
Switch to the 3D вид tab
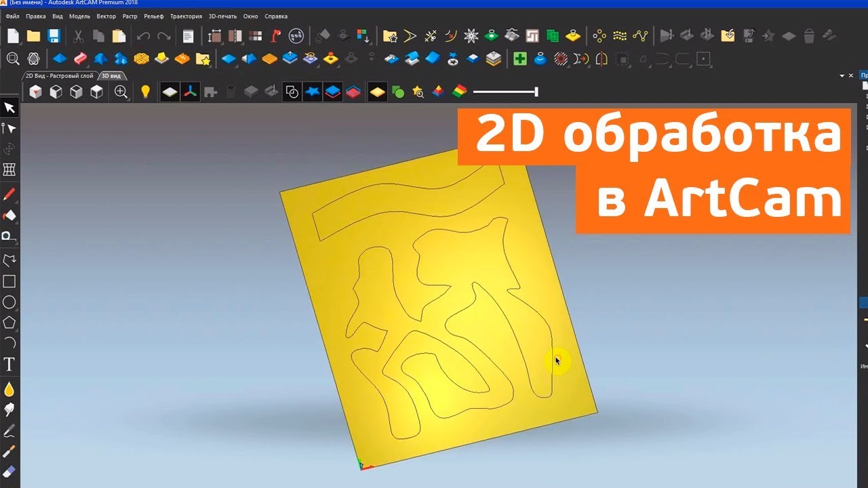[111, 76]
